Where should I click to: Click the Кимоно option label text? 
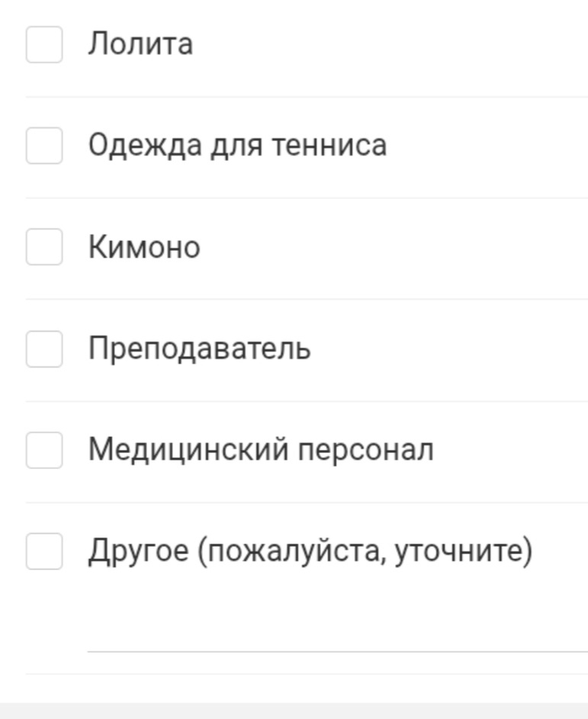144,247
